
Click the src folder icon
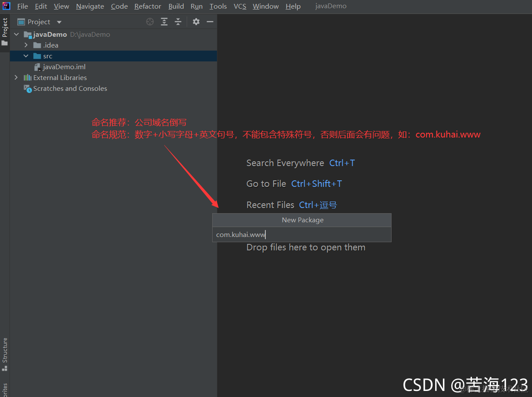coord(37,56)
